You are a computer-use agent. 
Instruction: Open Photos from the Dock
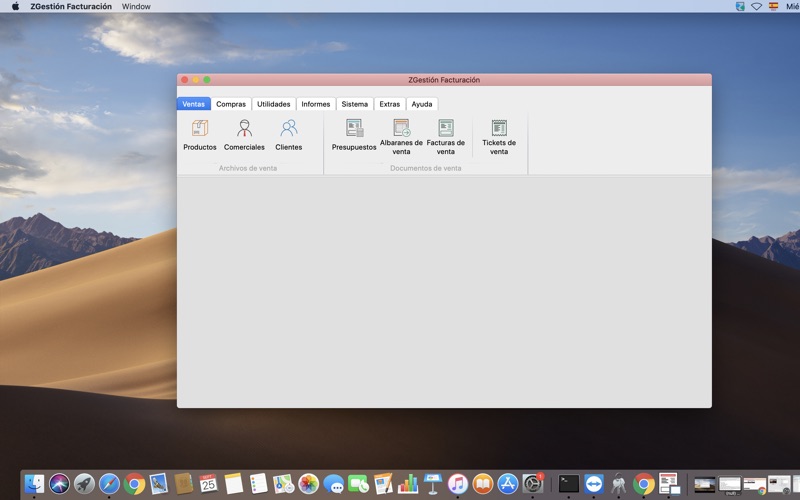[x=308, y=483]
